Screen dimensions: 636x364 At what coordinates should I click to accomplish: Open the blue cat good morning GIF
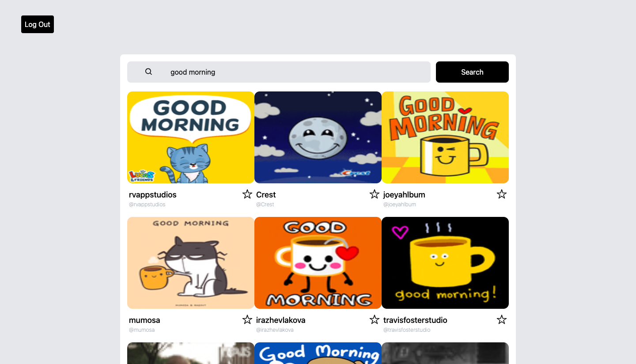tap(190, 137)
